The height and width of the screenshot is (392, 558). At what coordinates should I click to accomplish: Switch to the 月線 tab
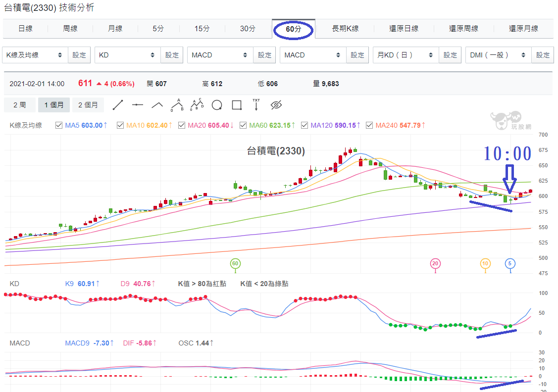pyautogui.click(x=115, y=28)
